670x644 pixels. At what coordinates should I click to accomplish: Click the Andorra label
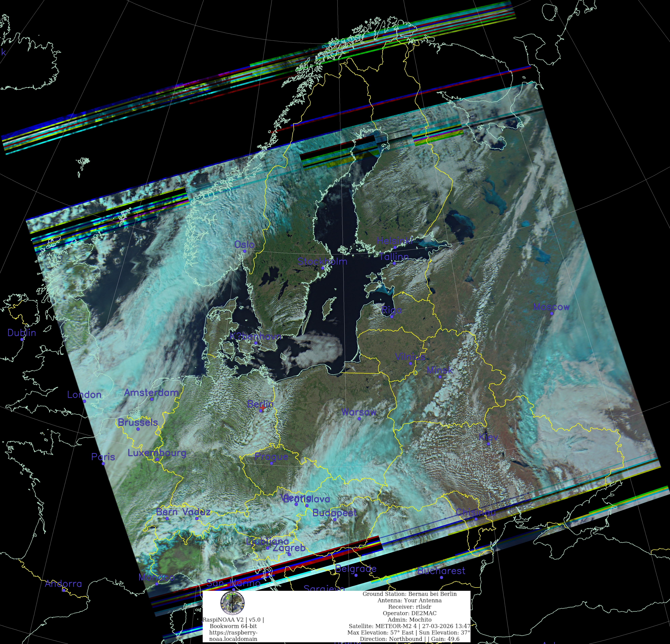click(x=63, y=584)
